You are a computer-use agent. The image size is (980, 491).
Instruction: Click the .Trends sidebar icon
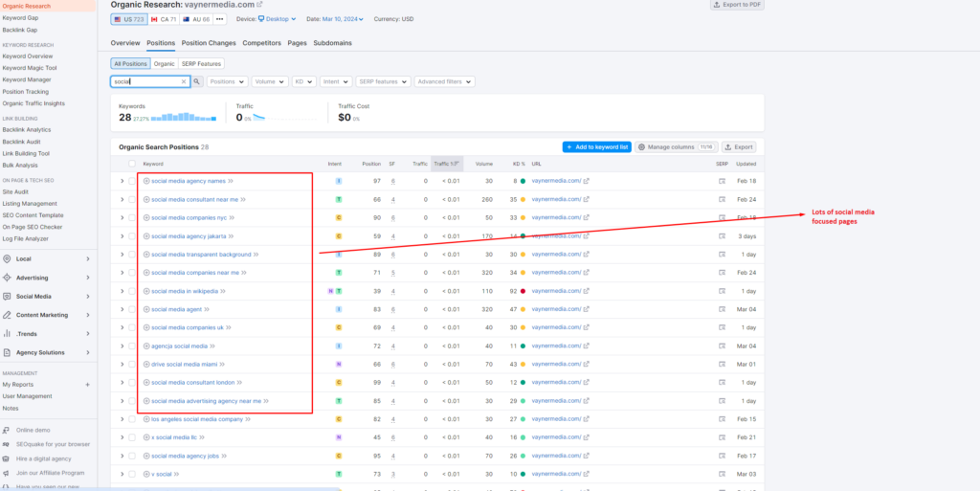7,334
